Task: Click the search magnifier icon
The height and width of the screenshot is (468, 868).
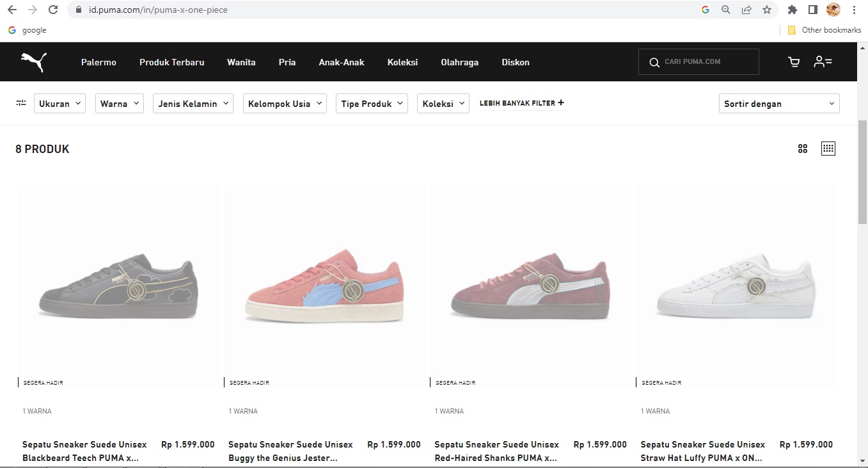Action: (x=654, y=62)
